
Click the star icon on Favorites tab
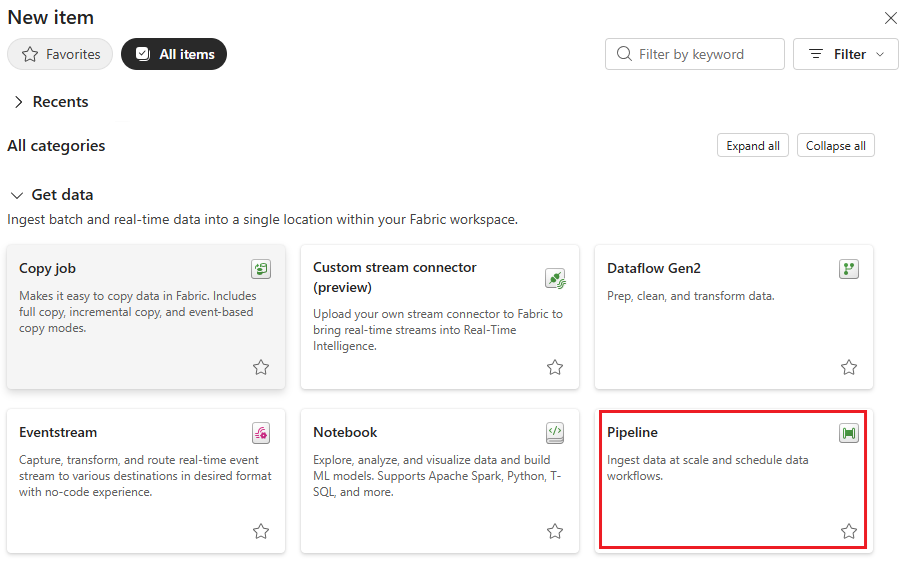[30, 54]
